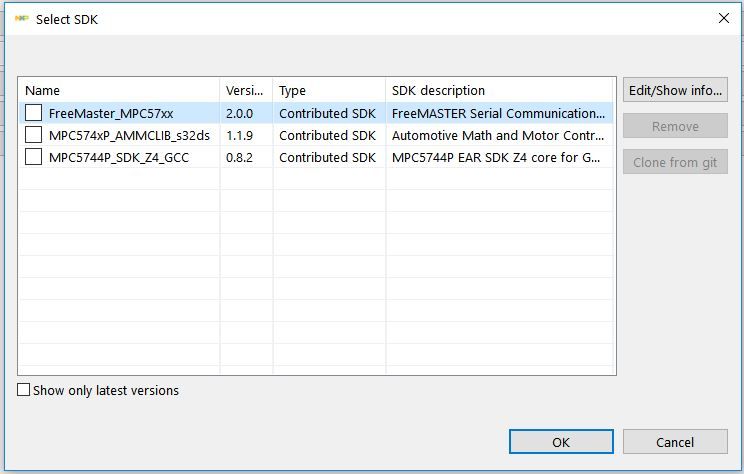744x474 pixels.
Task: Click the SDK description column header
Action: [499, 90]
